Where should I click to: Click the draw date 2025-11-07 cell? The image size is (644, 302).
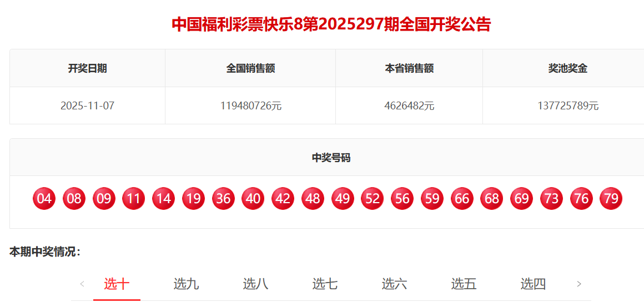pyautogui.click(x=87, y=105)
